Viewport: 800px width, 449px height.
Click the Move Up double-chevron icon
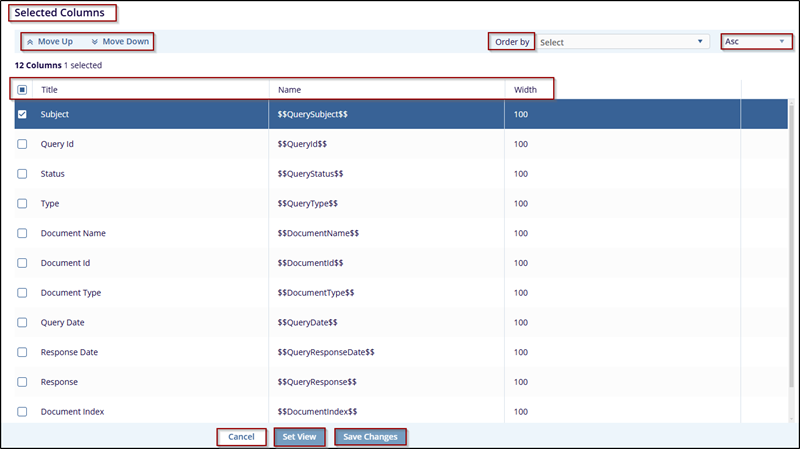[x=30, y=42]
